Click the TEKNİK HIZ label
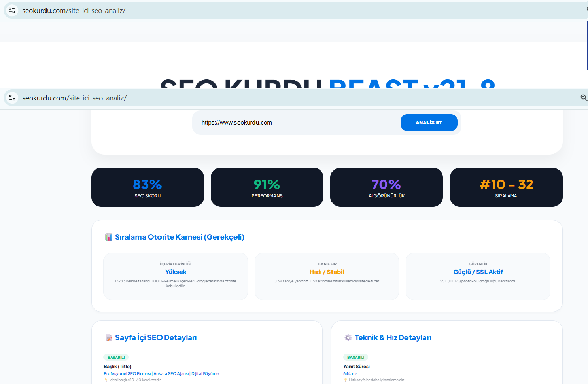588x384 pixels. [327, 264]
